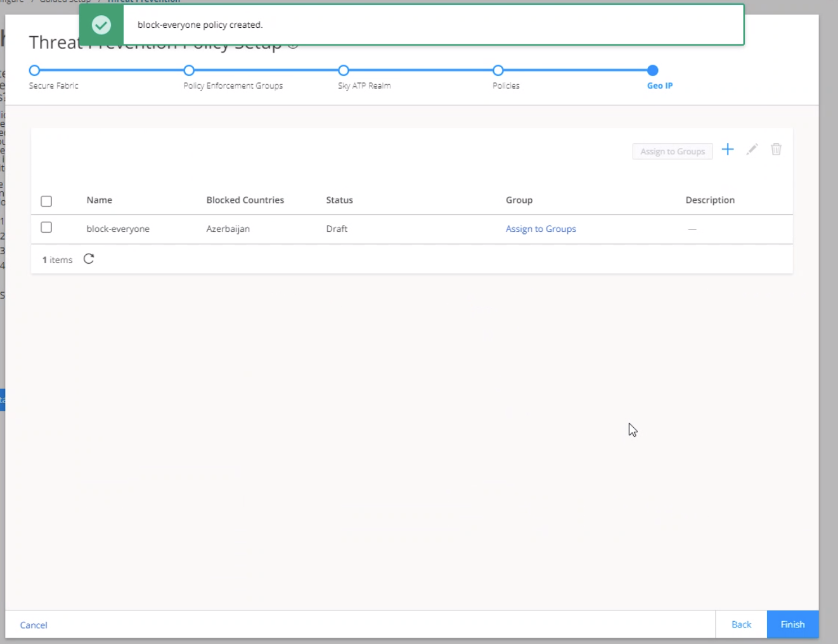Click the plus icon to add policy
The width and height of the screenshot is (838, 644).
(728, 150)
